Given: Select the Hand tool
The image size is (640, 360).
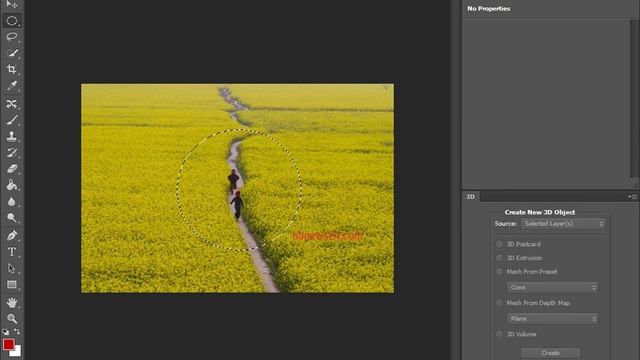Looking at the screenshot, I should tap(12, 302).
